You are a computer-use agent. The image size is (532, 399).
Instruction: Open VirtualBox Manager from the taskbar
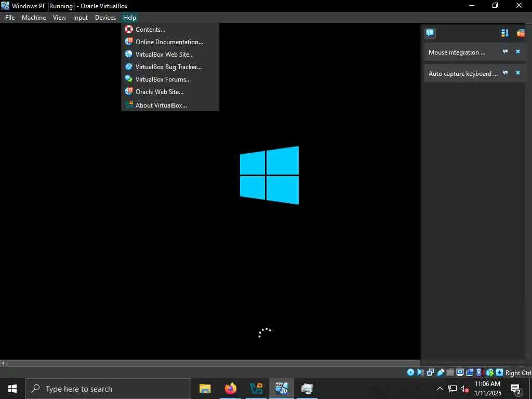pos(256,389)
